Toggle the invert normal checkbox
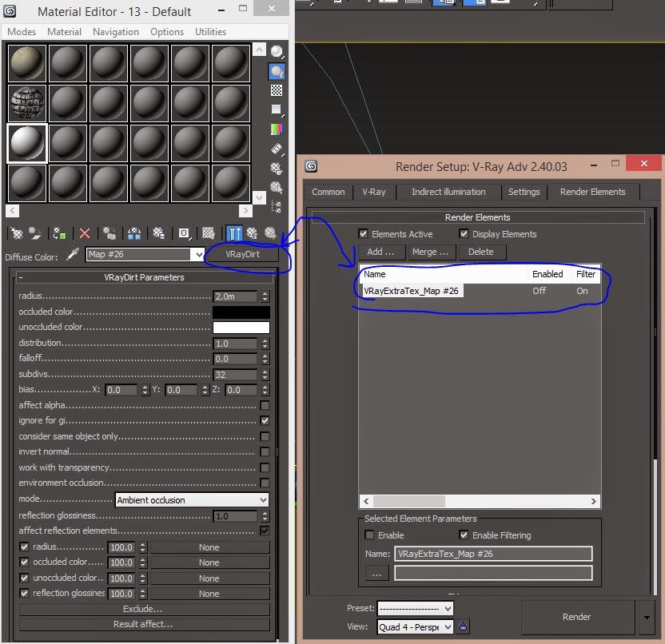The height and width of the screenshot is (644, 665). (265, 451)
